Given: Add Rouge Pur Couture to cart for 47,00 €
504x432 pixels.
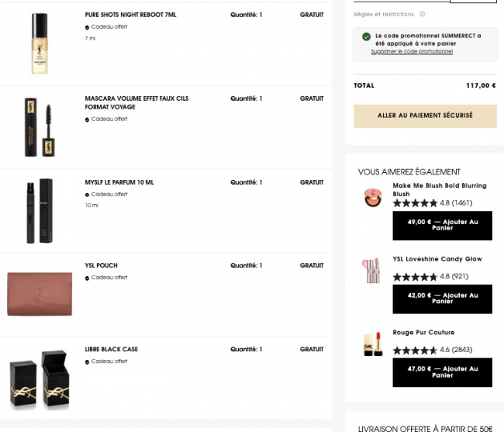Looking at the screenshot, I should [x=442, y=372].
